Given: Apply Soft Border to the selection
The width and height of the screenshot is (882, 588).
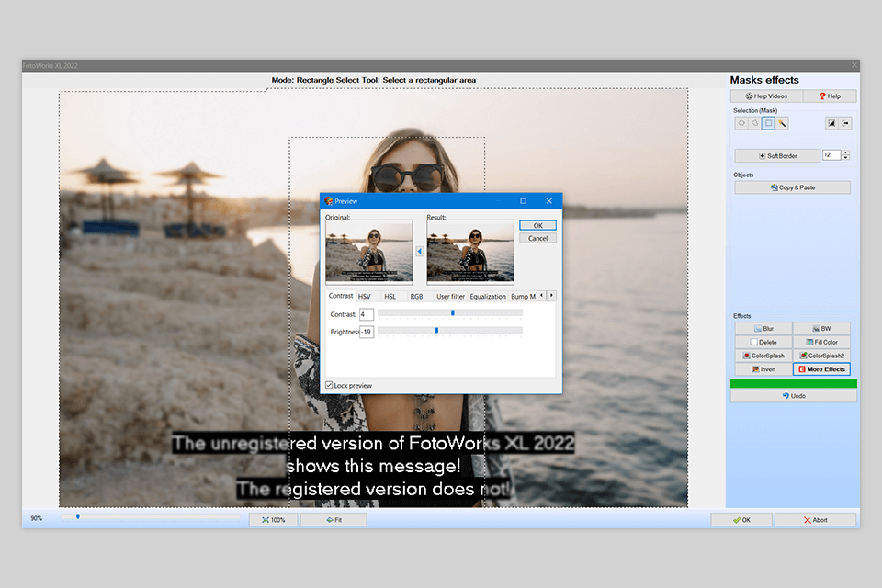Looking at the screenshot, I should pos(777,156).
